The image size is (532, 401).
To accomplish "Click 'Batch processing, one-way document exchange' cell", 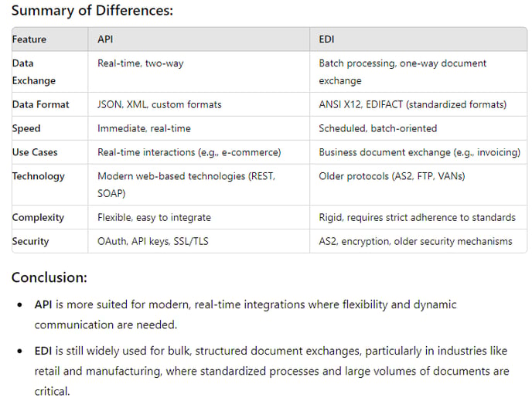I will 402,72.
